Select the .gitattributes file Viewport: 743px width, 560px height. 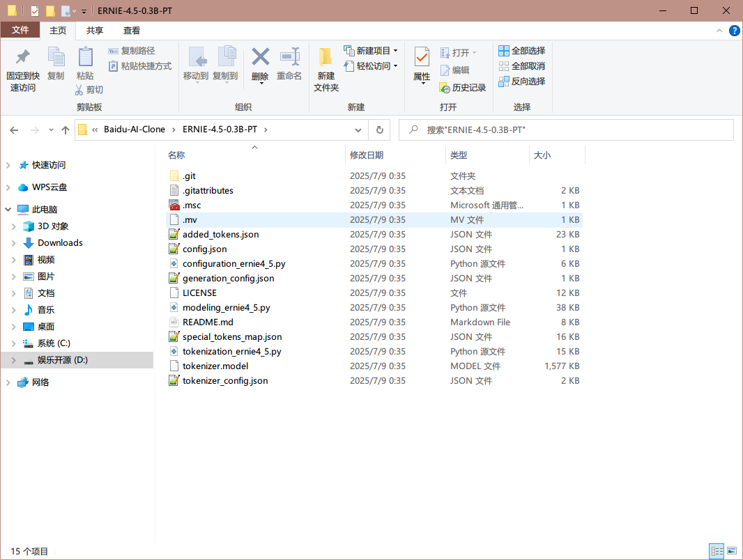click(374, 191)
